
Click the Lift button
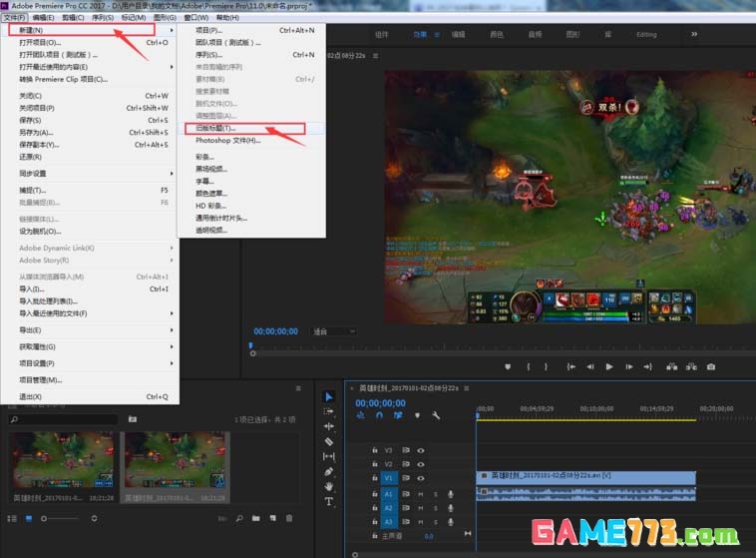click(671, 367)
